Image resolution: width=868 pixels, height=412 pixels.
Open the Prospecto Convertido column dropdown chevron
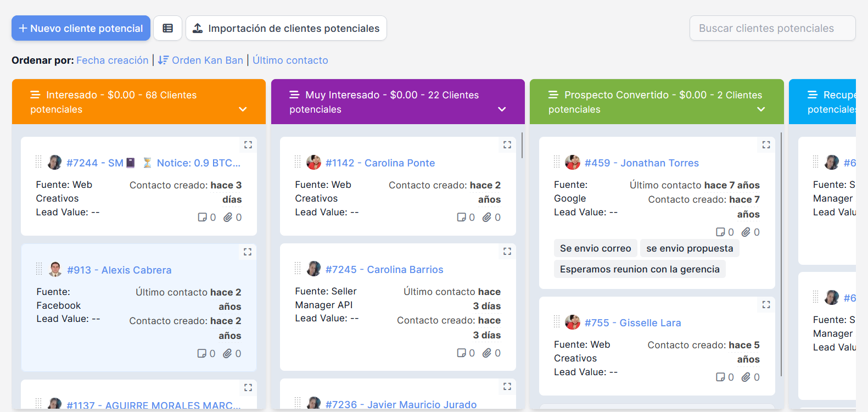[x=761, y=109]
